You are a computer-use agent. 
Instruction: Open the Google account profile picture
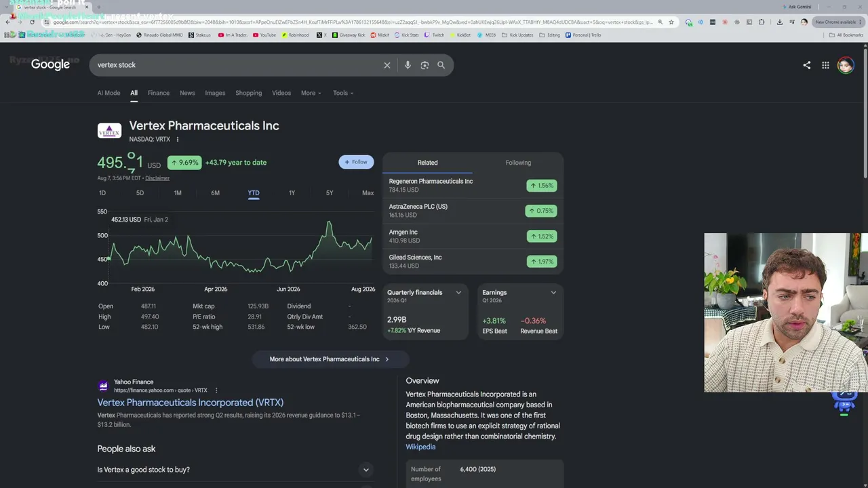pyautogui.click(x=845, y=65)
